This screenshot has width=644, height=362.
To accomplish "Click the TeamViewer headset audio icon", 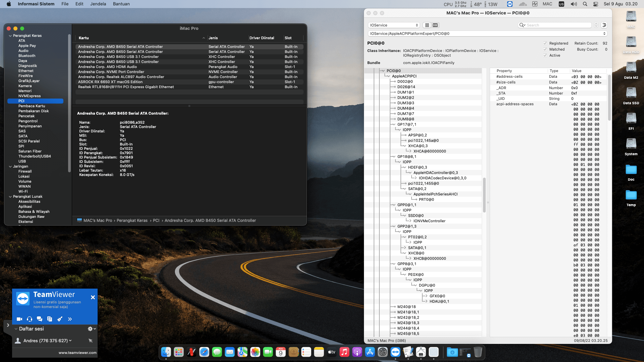I will click(x=30, y=319).
